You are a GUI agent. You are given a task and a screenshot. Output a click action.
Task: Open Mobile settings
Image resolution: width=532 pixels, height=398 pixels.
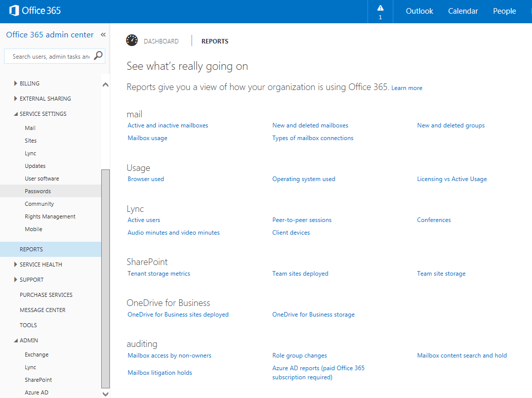click(33, 229)
